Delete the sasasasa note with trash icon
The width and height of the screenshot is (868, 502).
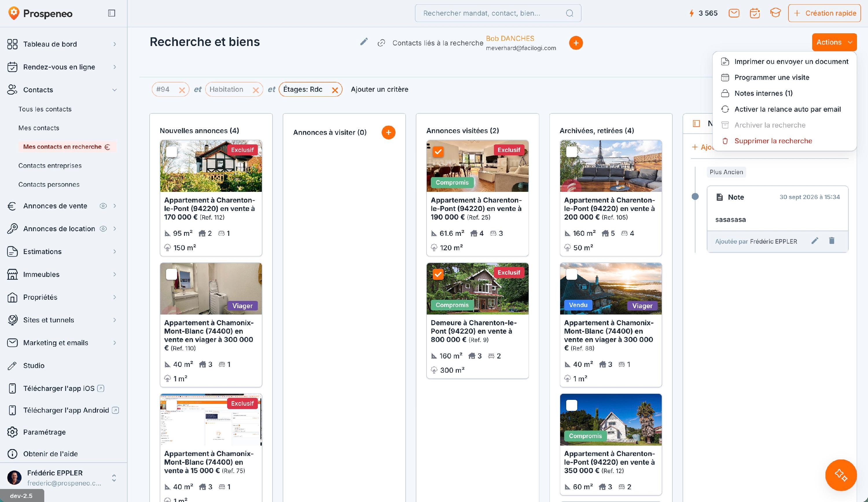pos(832,241)
